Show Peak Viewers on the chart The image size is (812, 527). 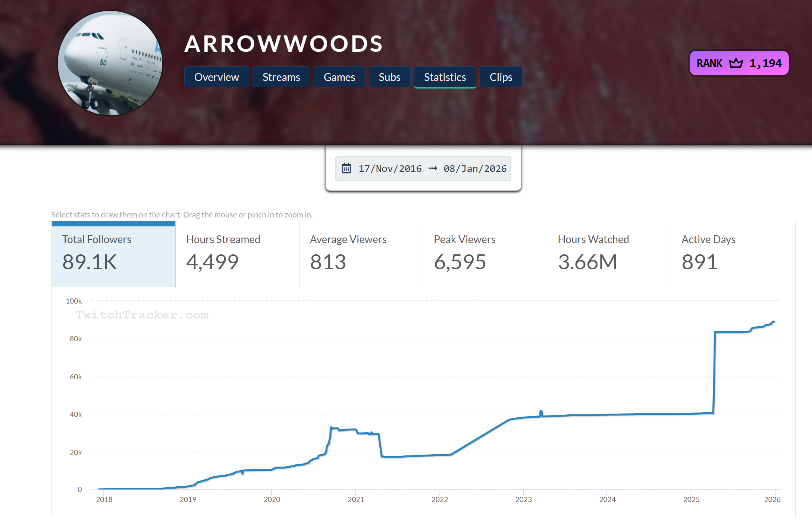point(485,254)
